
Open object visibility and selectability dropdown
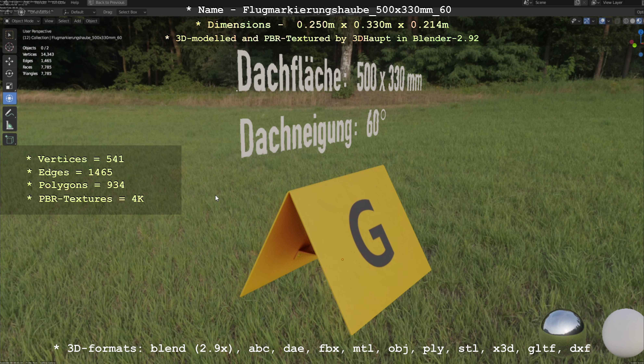[x=576, y=21]
